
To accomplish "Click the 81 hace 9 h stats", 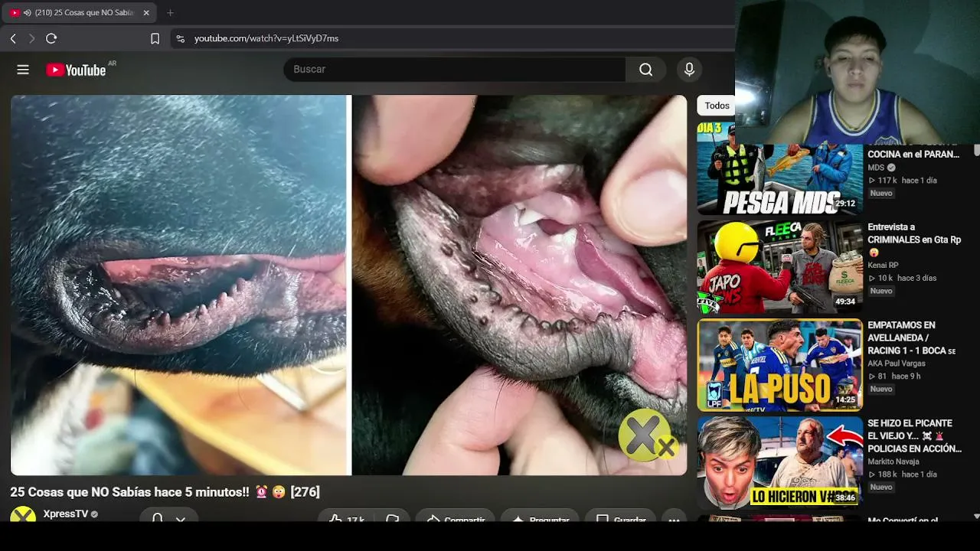I will click(893, 377).
